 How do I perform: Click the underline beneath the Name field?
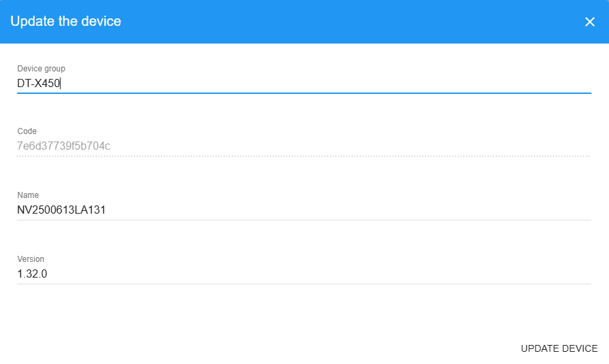click(x=303, y=220)
